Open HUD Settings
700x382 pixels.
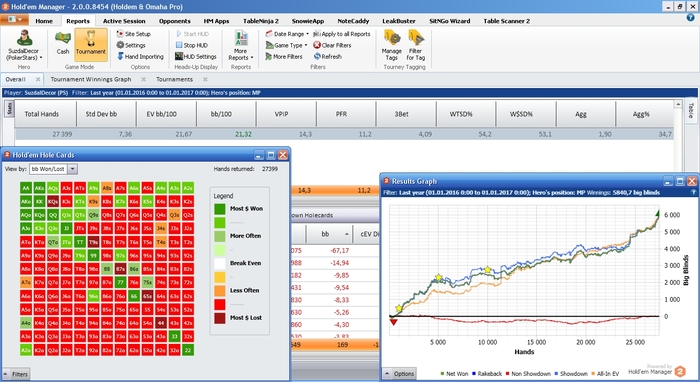(196, 57)
